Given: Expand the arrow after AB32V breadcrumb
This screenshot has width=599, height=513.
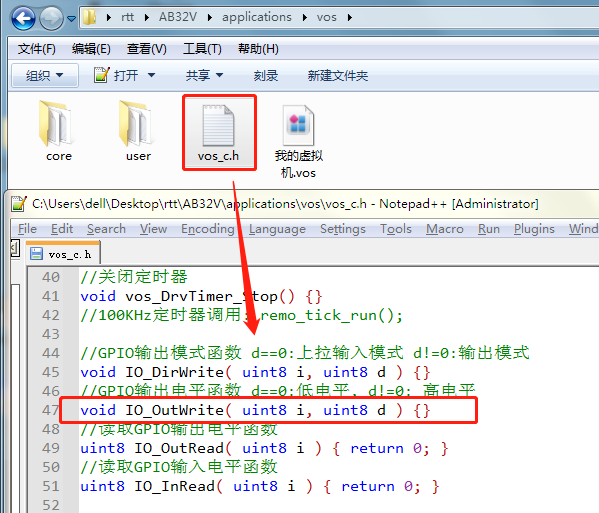Looking at the screenshot, I should [210, 18].
